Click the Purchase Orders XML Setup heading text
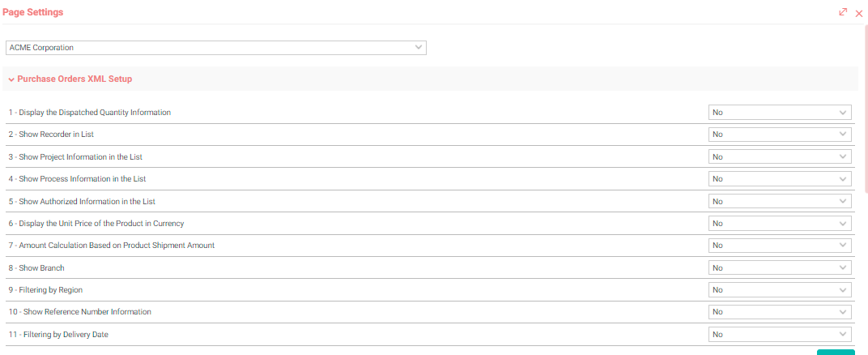Screen dimensions: 868x355 [74, 79]
